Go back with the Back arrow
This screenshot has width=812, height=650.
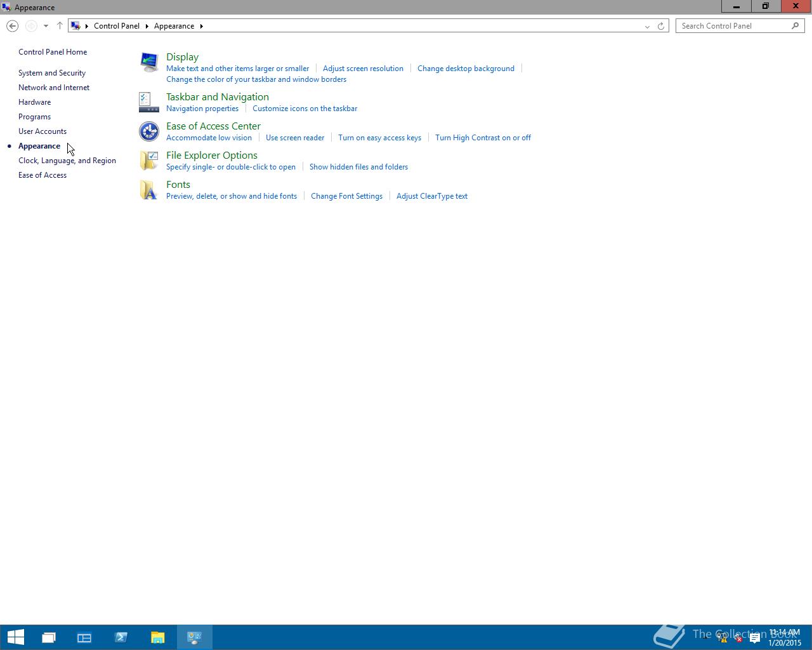(x=12, y=26)
